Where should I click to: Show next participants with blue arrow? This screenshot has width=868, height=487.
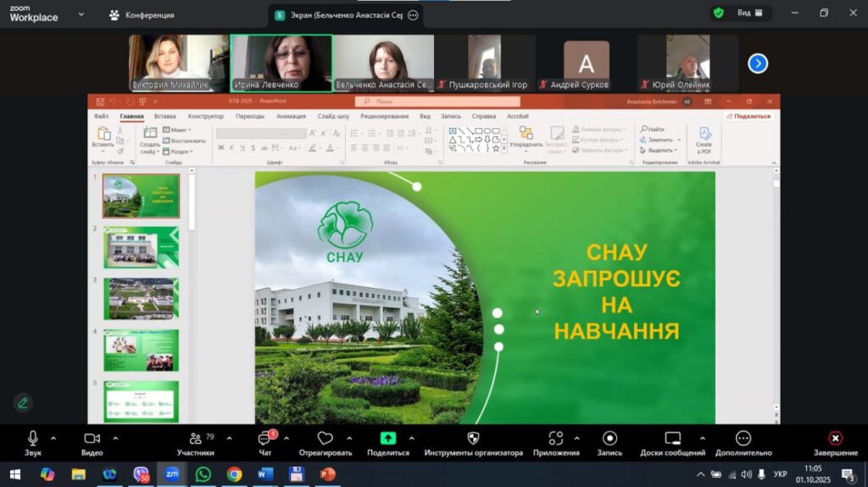[x=758, y=64]
